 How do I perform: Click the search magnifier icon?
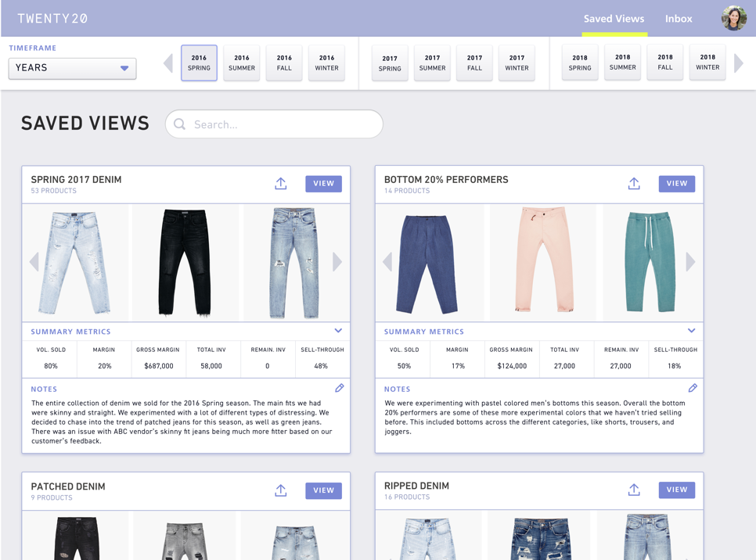click(x=179, y=124)
